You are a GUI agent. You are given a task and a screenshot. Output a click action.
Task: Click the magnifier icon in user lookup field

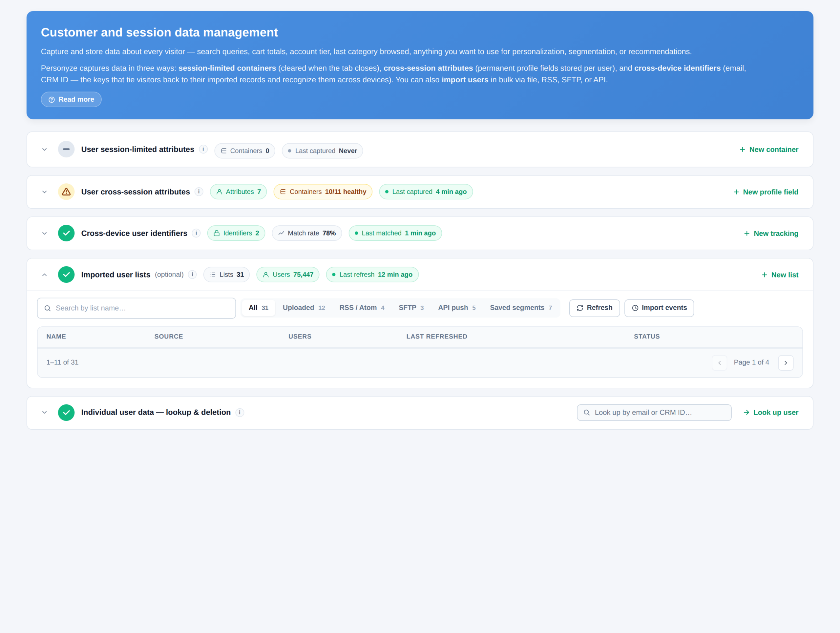tap(587, 413)
